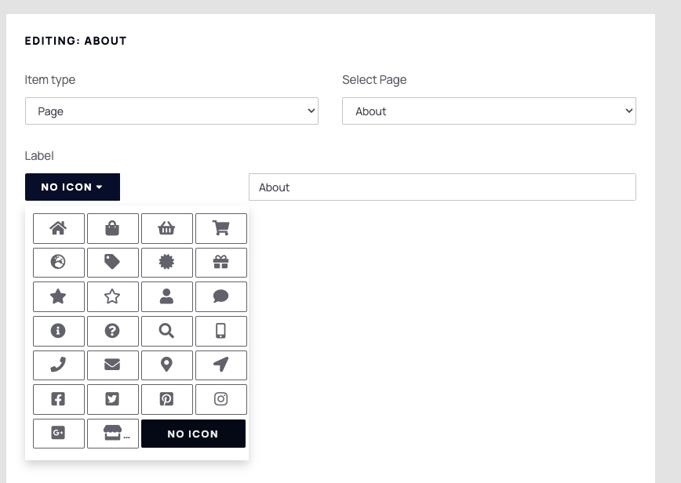
Task: Select the magnifying glass search icon
Action: coord(167,331)
